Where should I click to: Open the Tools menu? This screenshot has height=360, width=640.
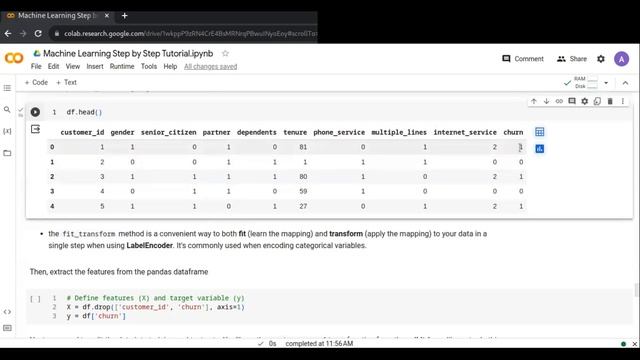149,66
